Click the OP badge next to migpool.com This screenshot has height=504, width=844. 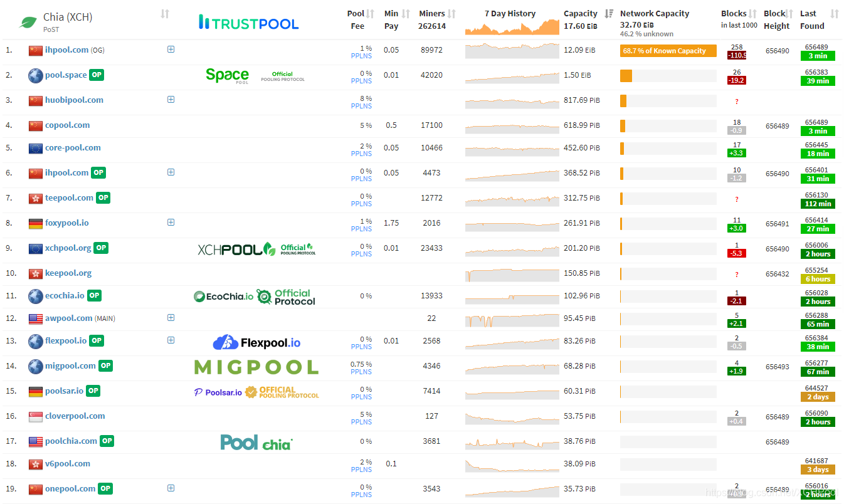click(105, 365)
